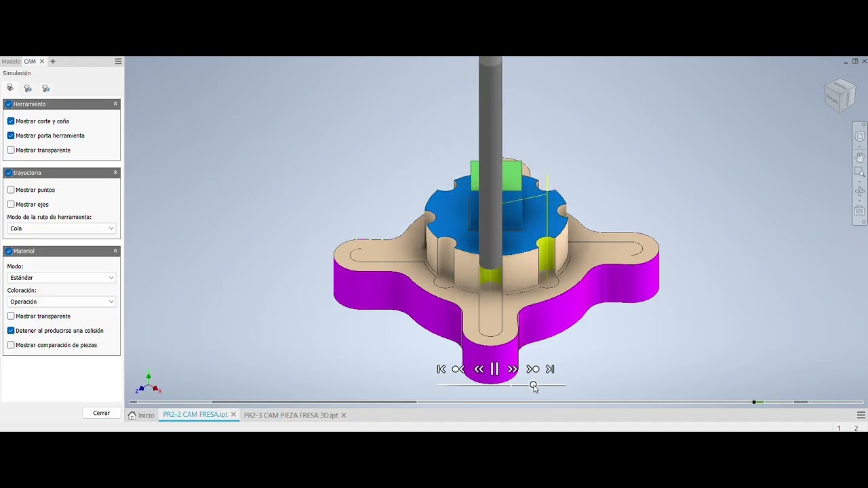The height and width of the screenshot is (488, 868).
Task: Collapse the Herramienta section
Action: pyautogui.click(x=115, y=104)
